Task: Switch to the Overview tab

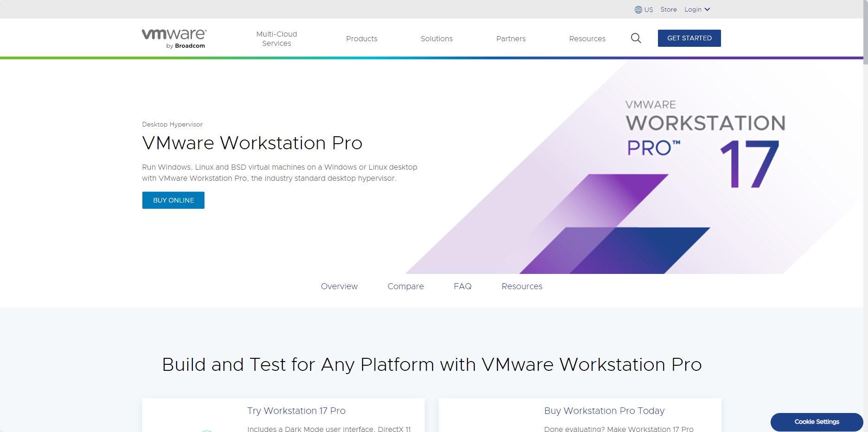Action: click(339, 286)
